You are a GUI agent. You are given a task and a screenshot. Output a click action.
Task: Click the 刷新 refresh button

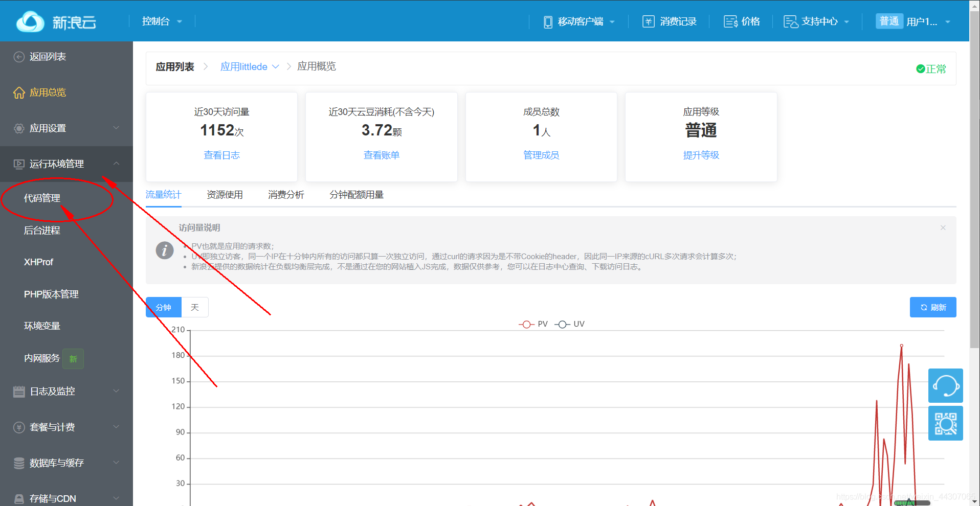(x=932, y=307)
